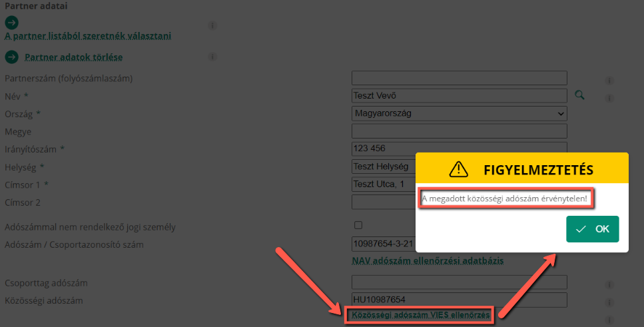Click info icon beside Közösségi adószám field
This screenshot has width=644, height=327.
[609, 302]
